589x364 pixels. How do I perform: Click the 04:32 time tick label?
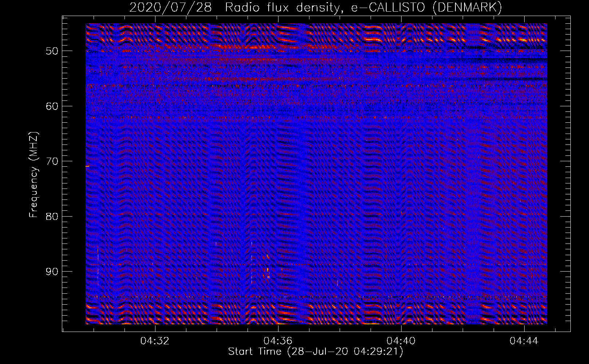tap(155, 341)
